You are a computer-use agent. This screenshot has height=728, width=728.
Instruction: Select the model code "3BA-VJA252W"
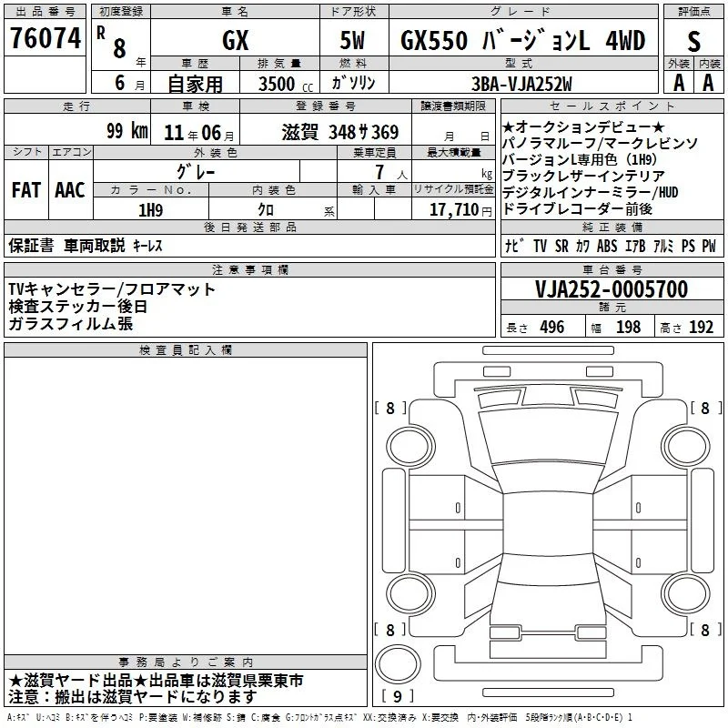click(521, 84)
